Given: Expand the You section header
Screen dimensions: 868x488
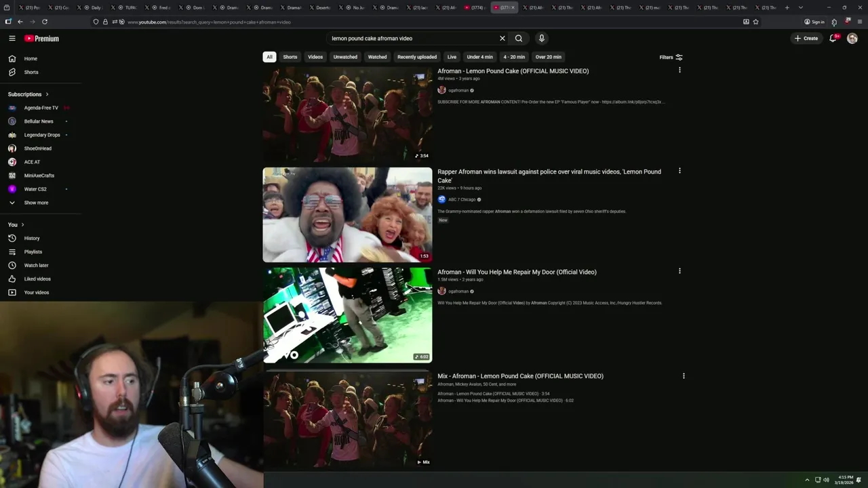Looking at the screenshot, I should pyautogui.click(x=16, y=224).
